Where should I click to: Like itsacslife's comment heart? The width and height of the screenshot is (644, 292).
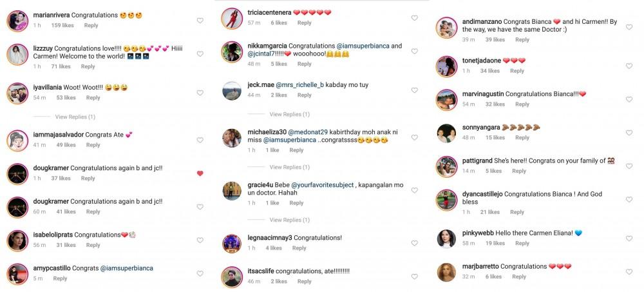click(x=414, y=277)
